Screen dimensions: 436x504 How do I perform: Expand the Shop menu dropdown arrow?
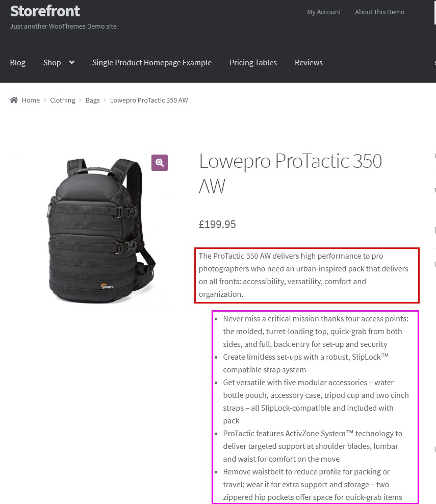(x=72, y=62)
